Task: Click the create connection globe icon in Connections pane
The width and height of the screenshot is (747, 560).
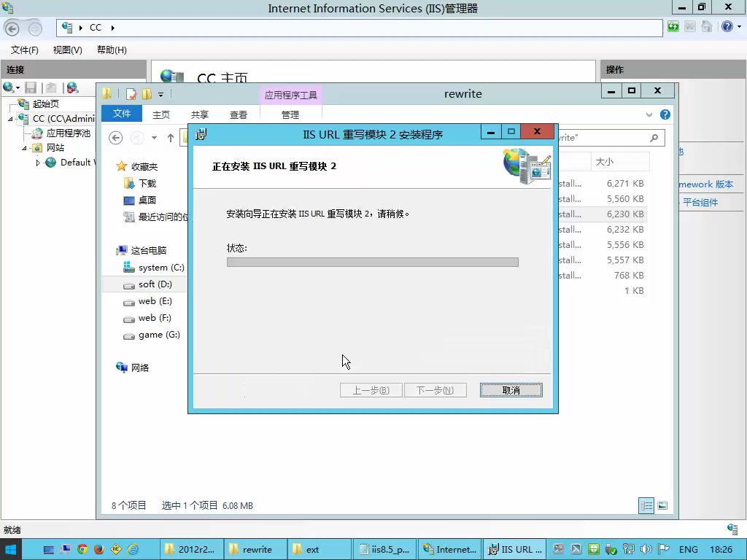Action: pyautogui.click(x=8, y=87)
